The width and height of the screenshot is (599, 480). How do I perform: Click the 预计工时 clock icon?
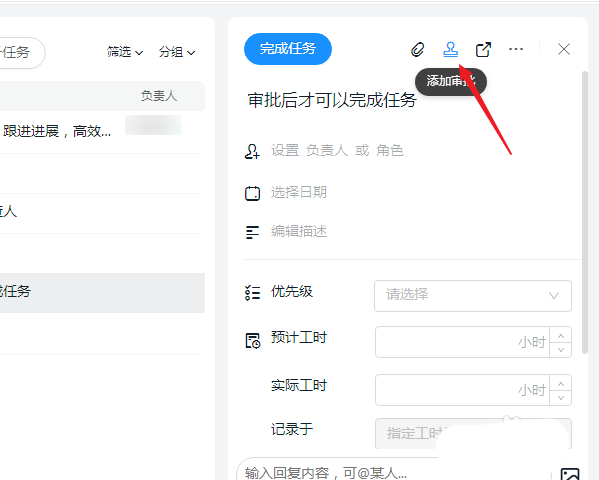[x=253, y=341]
